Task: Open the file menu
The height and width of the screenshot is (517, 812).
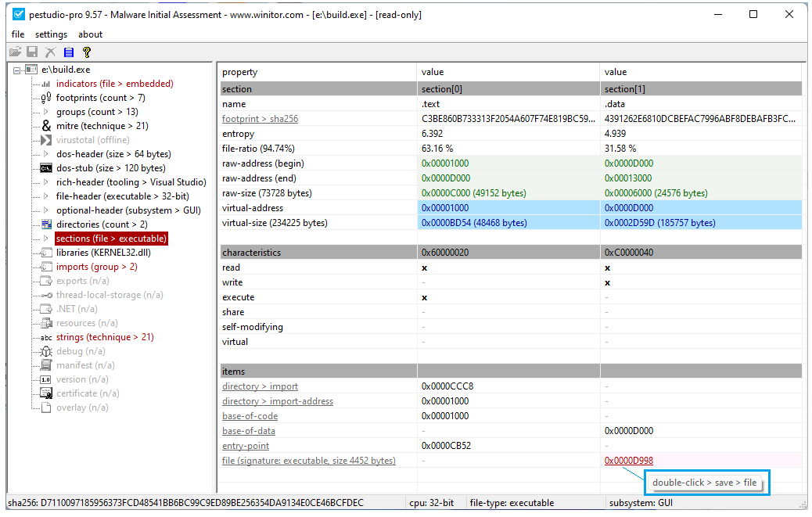Action: [18, 34]
